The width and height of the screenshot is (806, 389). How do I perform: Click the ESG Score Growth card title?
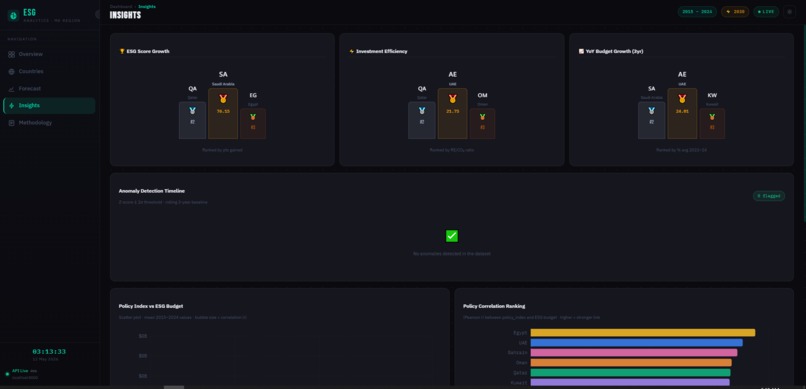coord(148,51)
